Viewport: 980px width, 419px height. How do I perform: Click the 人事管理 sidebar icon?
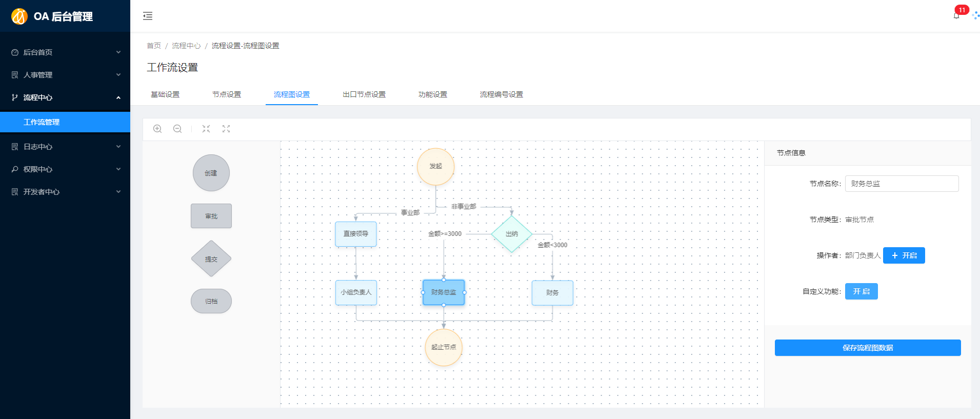click(x=15, y=75)
